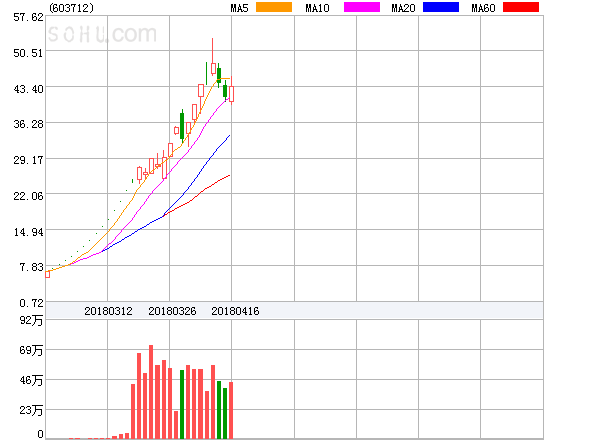Click the stock code (603712)

pos(71,8)
